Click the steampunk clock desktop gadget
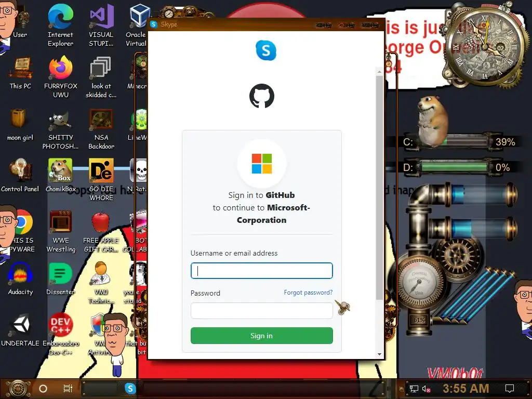Screen dimensions: 532x399 click(485, 46)
